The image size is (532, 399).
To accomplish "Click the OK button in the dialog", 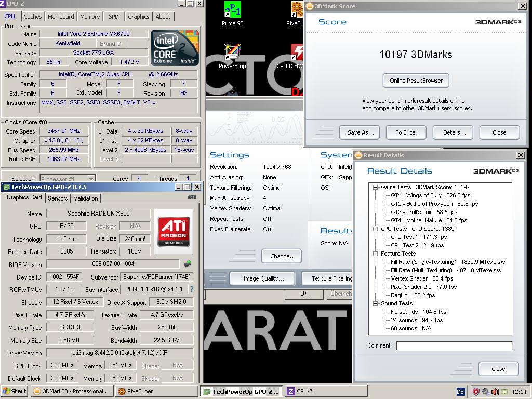I will (x=304, y=294).
